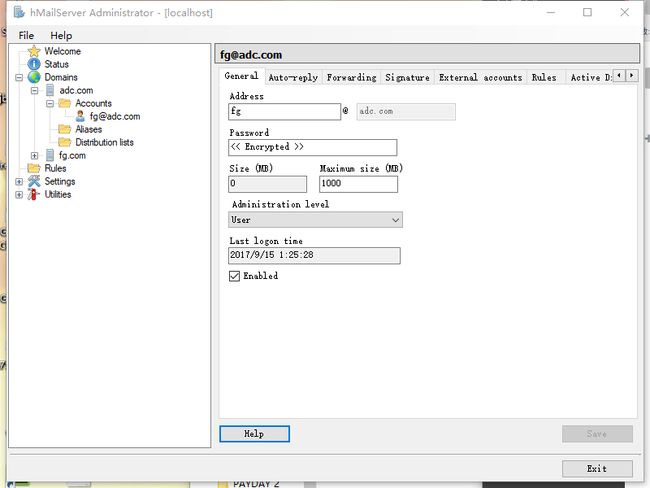Select the Status info icon

pyautogui.click(x=34, y=64)
